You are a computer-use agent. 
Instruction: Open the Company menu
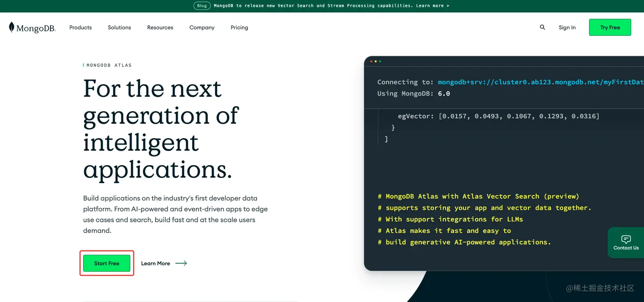coord(202,27)
